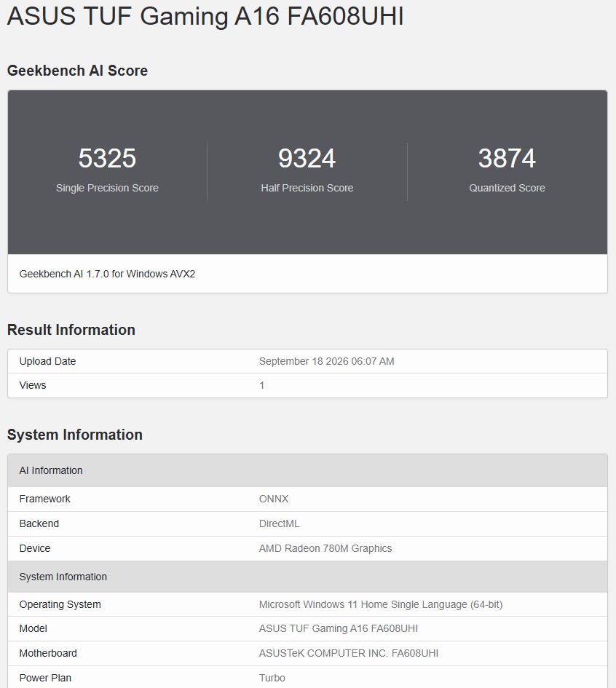Click the Model row label
Image resolution: width=616 pixels, height=688 pixels.
(33, 628)
